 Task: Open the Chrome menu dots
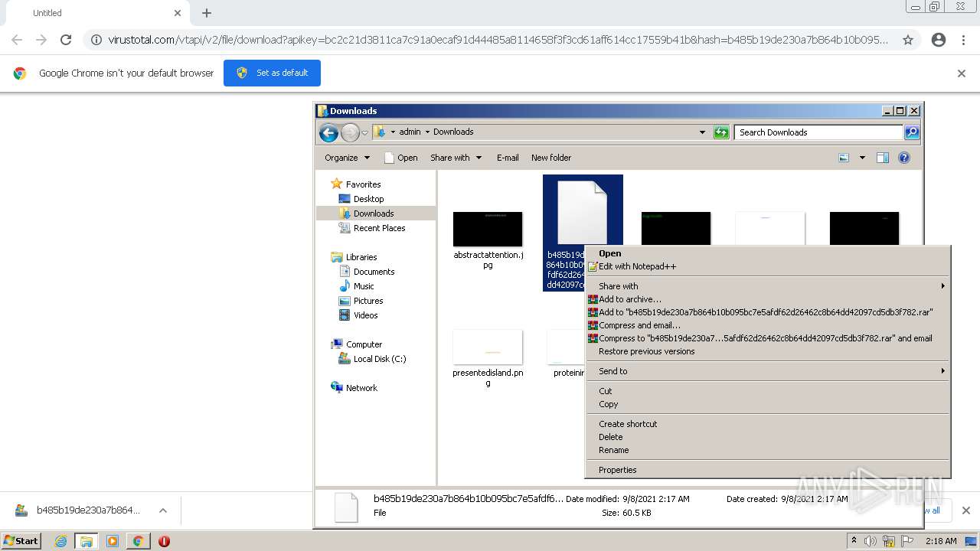point(965,40)
